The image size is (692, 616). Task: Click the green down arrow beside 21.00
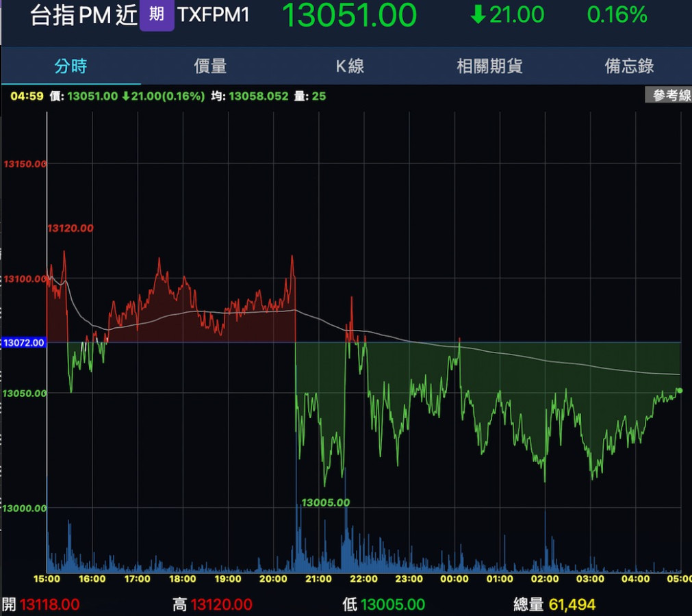tap(478, 14)
